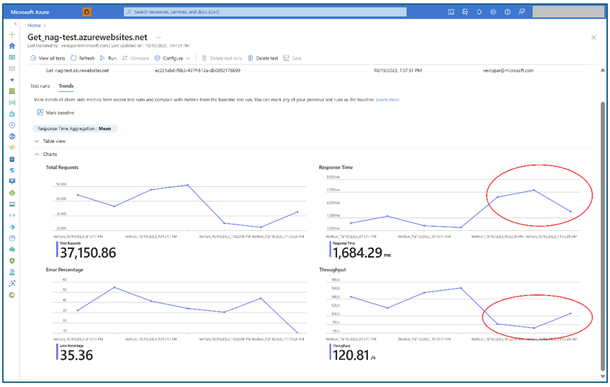Screen dimensions: 610x387
Task: Click the Error Percentage value 35.36
Action: point(77,355)
